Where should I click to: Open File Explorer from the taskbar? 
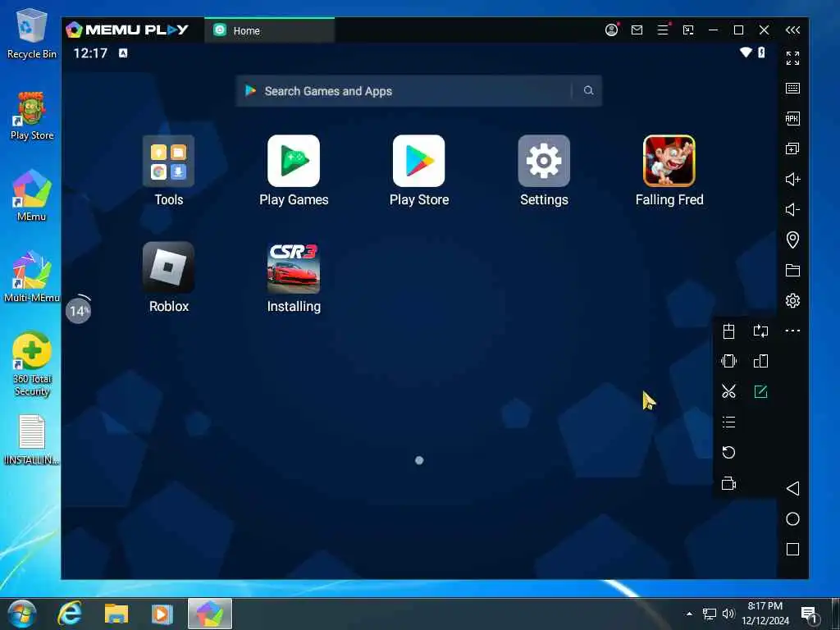[x=116, y=614]
